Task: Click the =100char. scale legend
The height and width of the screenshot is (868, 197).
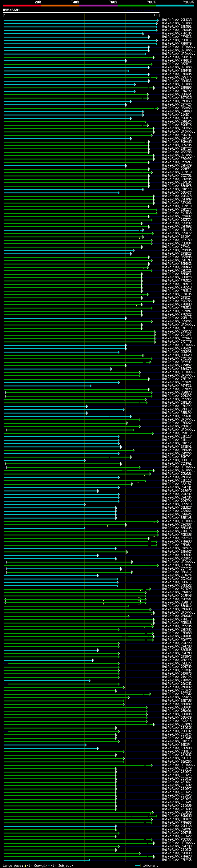Action: (146, 865)
